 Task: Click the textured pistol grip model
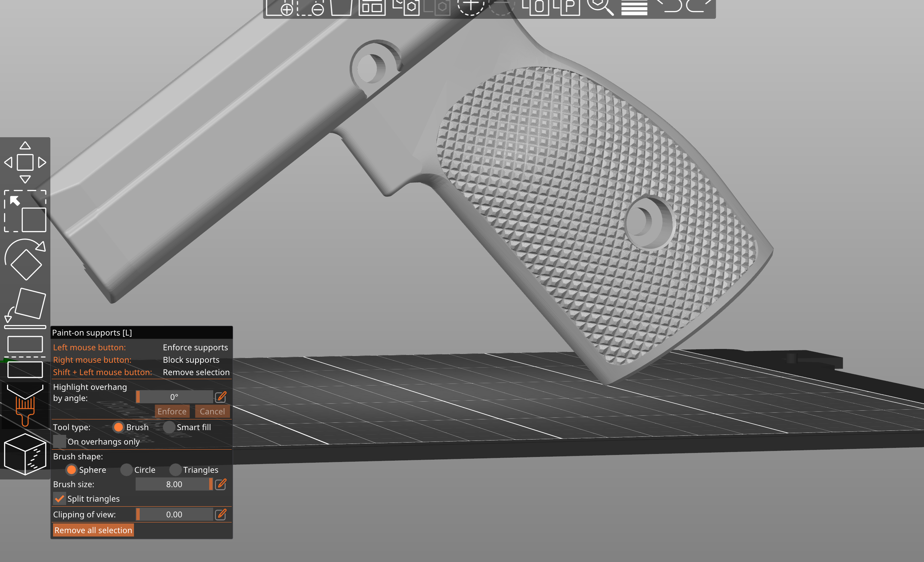pyautogui.click(x=596, y=213)
